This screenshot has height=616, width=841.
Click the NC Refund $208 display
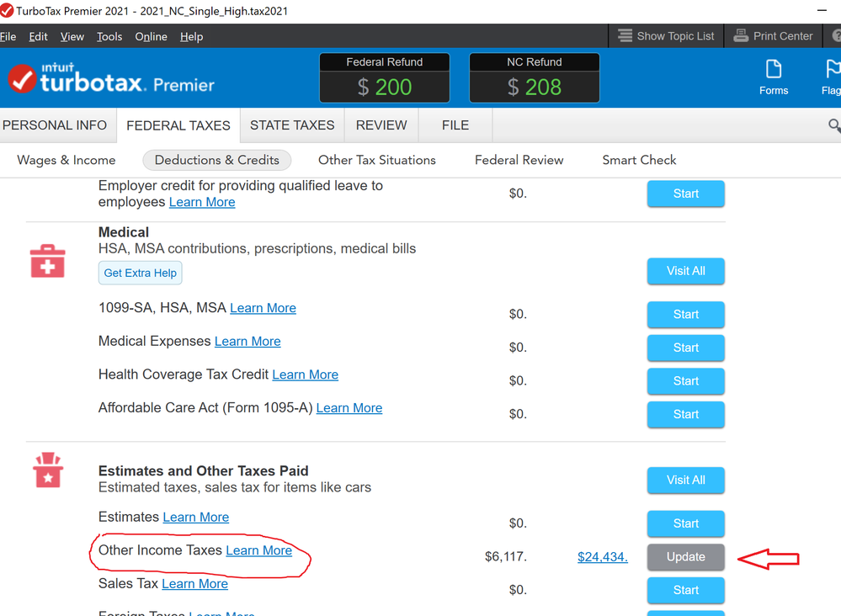tap(535, 77)
